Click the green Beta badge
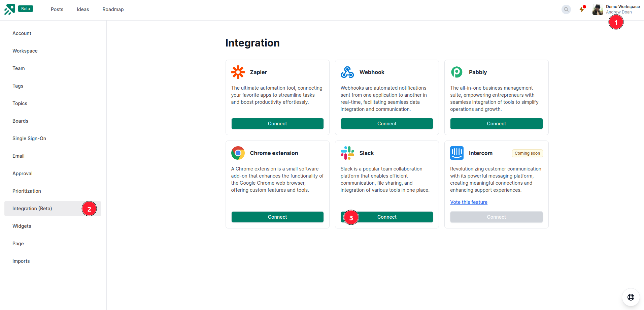644x310 pixels. coord(26,9)
